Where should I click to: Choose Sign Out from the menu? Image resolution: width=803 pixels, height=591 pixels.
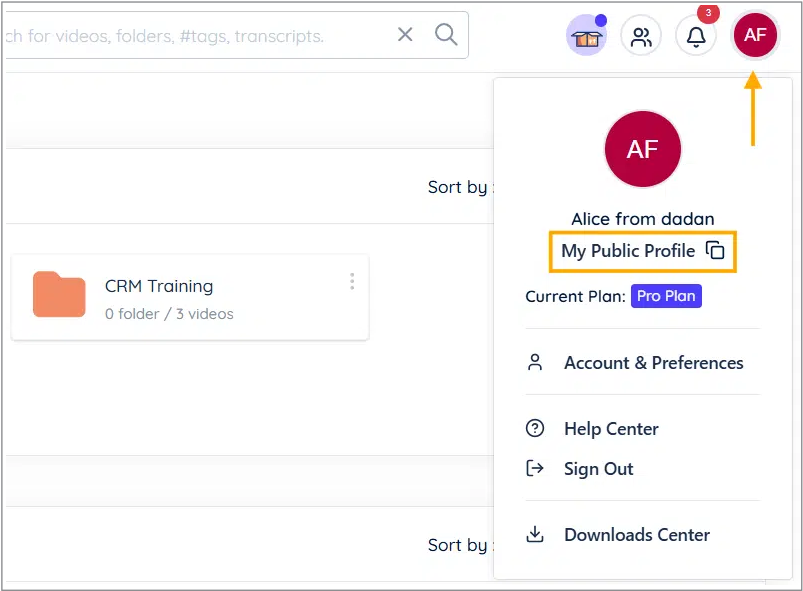[598, 468]
